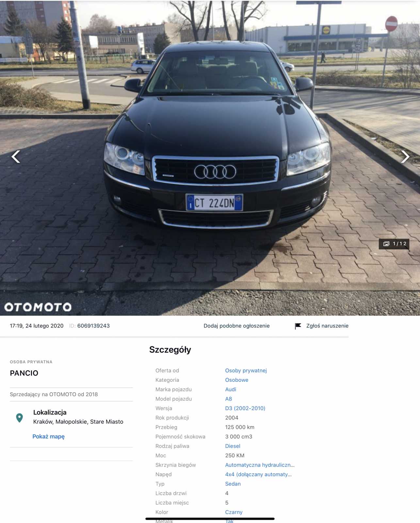This screenshot has height=523, width=420.
Task: Click the 'Diesel' fuel type link
Action: (233, 446)
